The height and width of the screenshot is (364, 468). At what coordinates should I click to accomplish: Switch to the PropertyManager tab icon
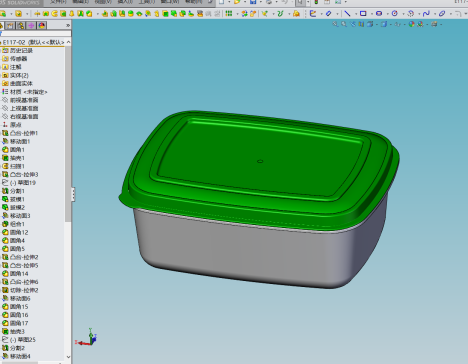tap(10, 25)
